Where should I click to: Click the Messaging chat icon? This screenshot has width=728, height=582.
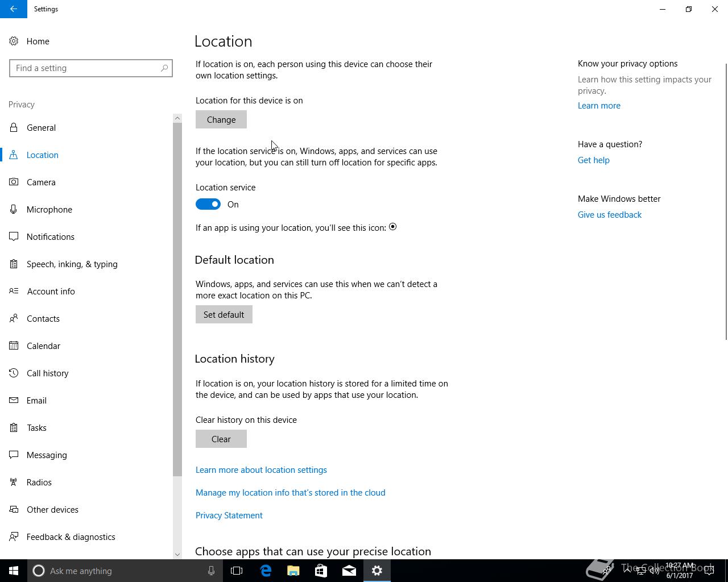[14, 455]
